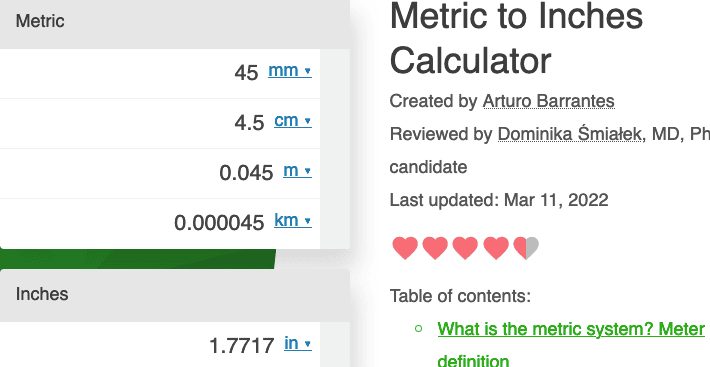Open the cm unit dropdown
The width and height of the screenshot is (710, 367).
tap(293, 120)
